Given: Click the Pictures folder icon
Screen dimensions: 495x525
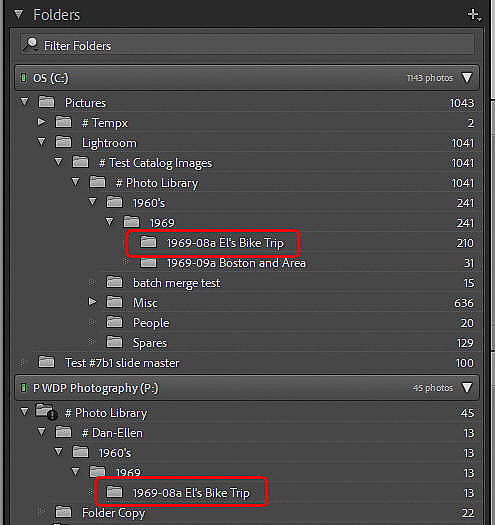Looking at the screenshot, I should pos(46,102).
